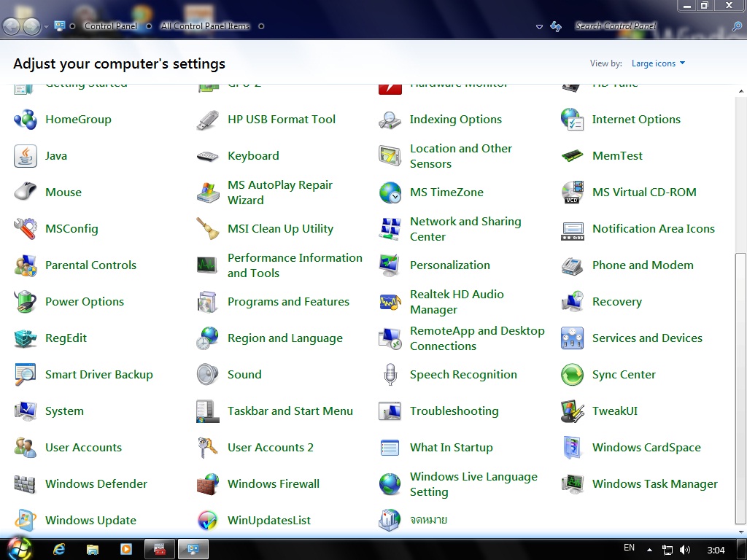
Task: Open the Indexing Options magnifier icon
Action: 390,120
